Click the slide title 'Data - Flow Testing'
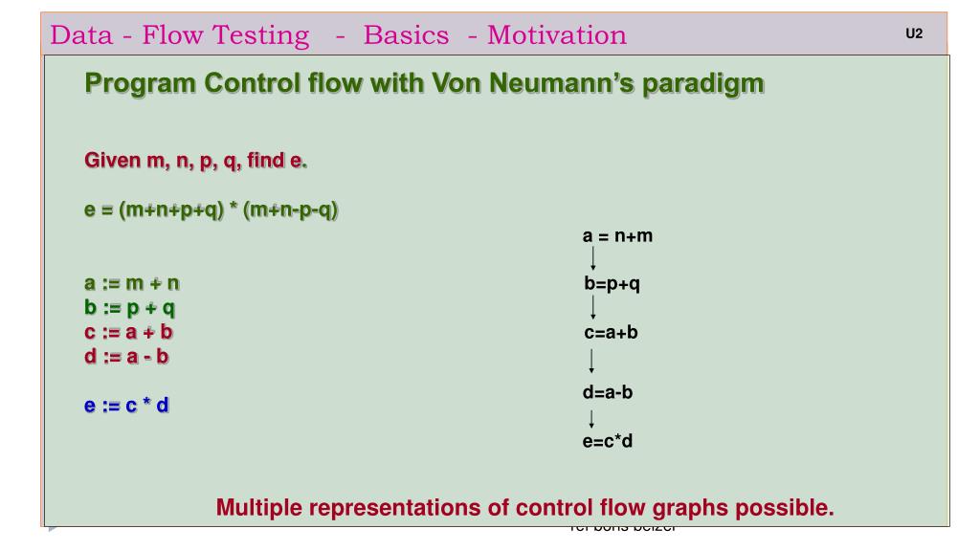 [180, 35]
